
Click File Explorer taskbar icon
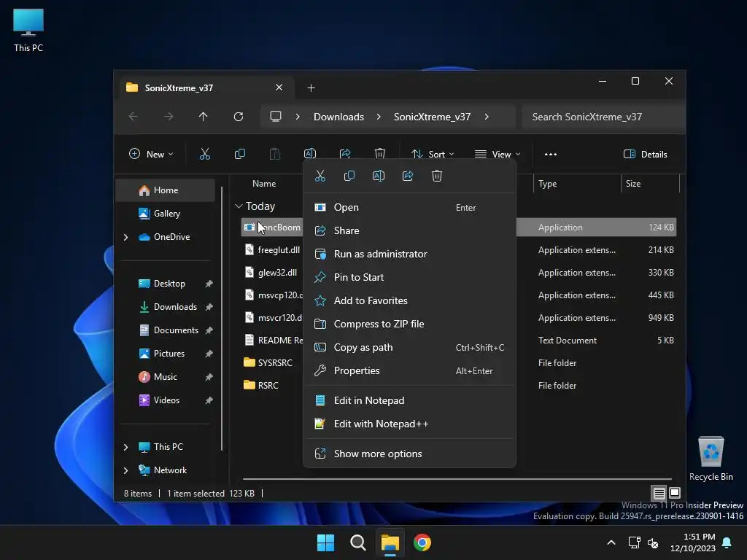[390, 542]
